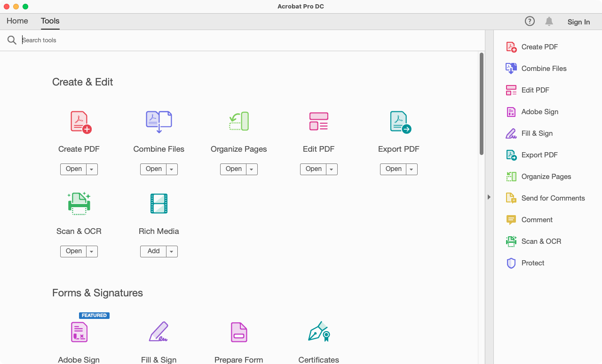Open the Combine Files tool button
602x364 pixels.
[153, 169]
